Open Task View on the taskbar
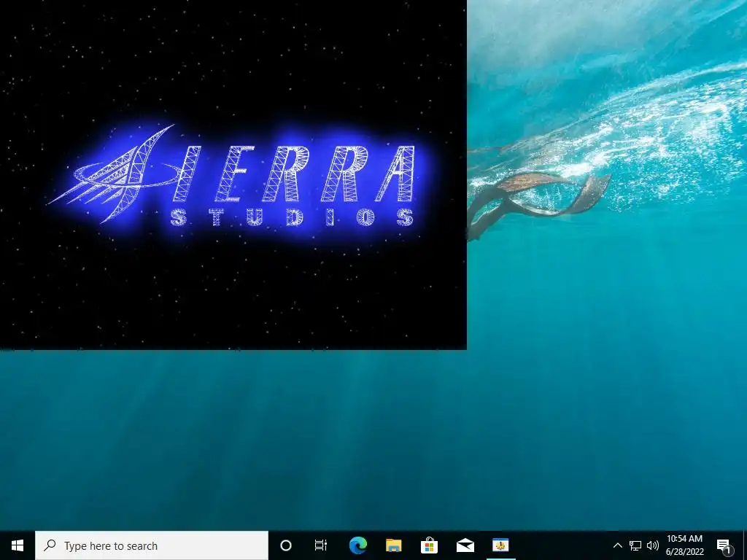The width and height of the screenshot is (747, 560). pos(321,545)
